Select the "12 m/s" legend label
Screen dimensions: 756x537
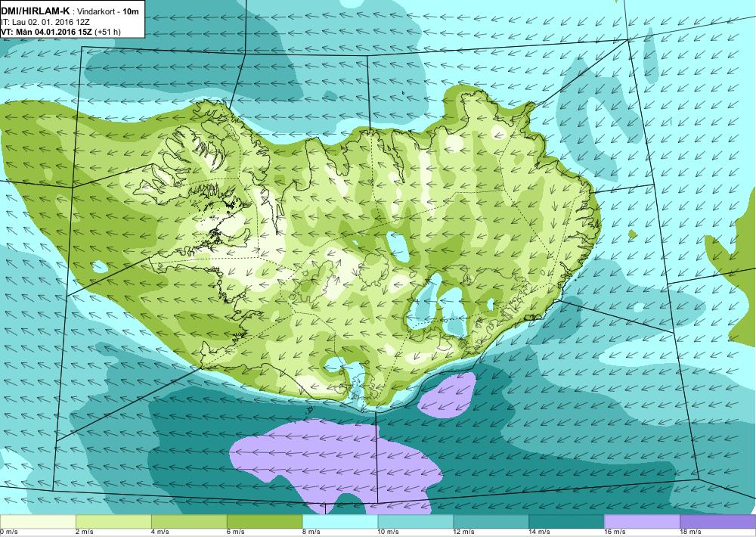point(464,532)
